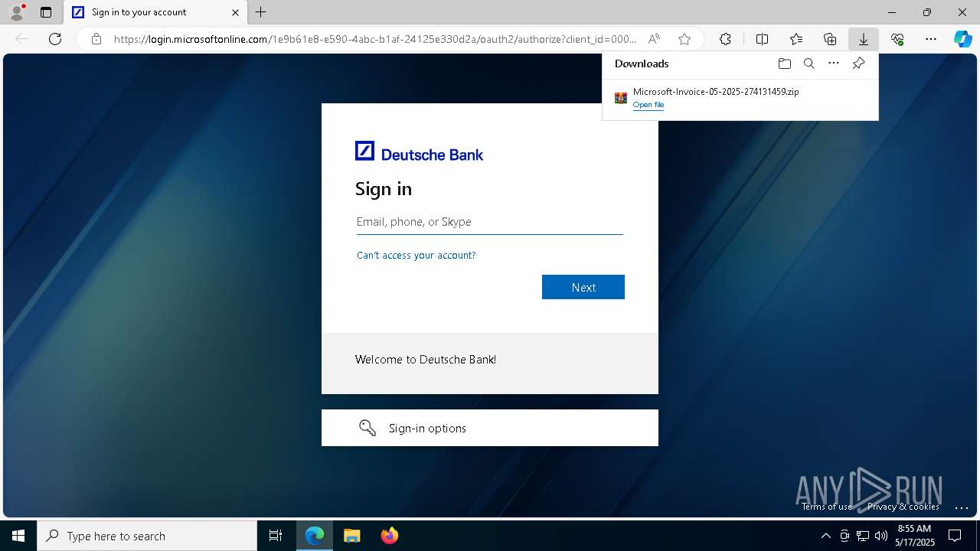The height and width of the screenshot is (551, 980).
Task: Open the taskbar clock and date
Action: coord(915,536)
